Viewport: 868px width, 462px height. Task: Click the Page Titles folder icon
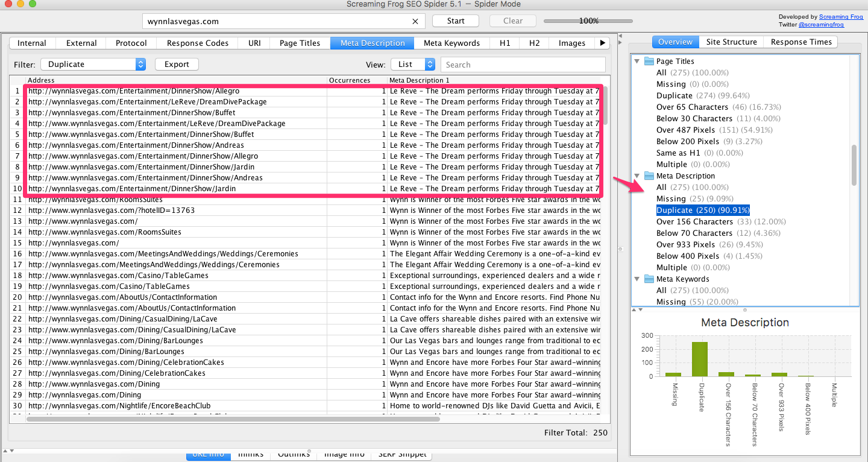[649, 61]
